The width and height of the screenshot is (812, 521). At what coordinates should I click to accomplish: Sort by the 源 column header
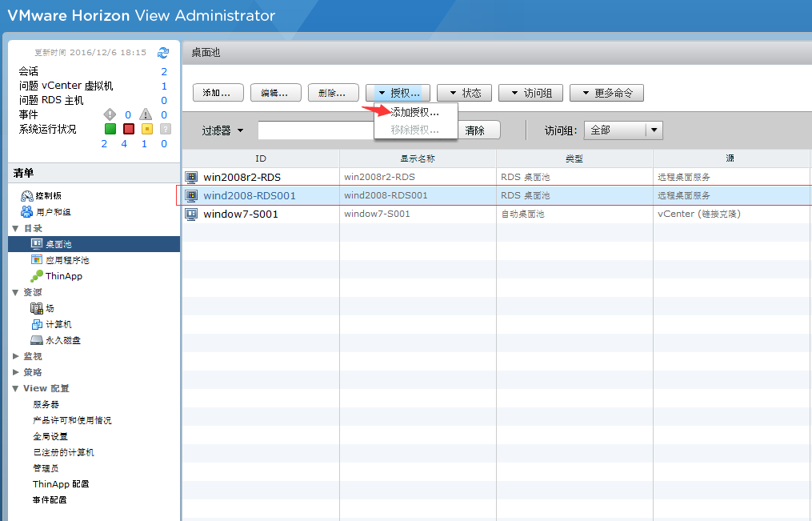[x=730, y=158]
